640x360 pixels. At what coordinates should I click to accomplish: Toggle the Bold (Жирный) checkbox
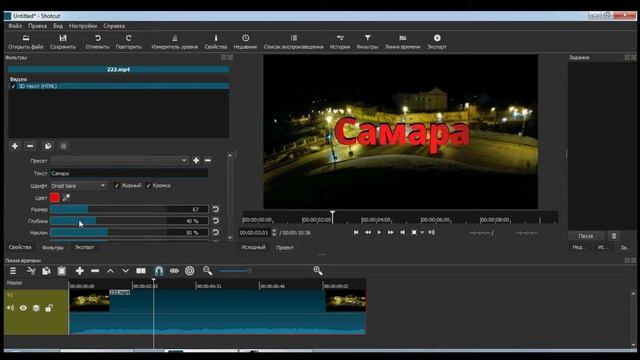127,186
